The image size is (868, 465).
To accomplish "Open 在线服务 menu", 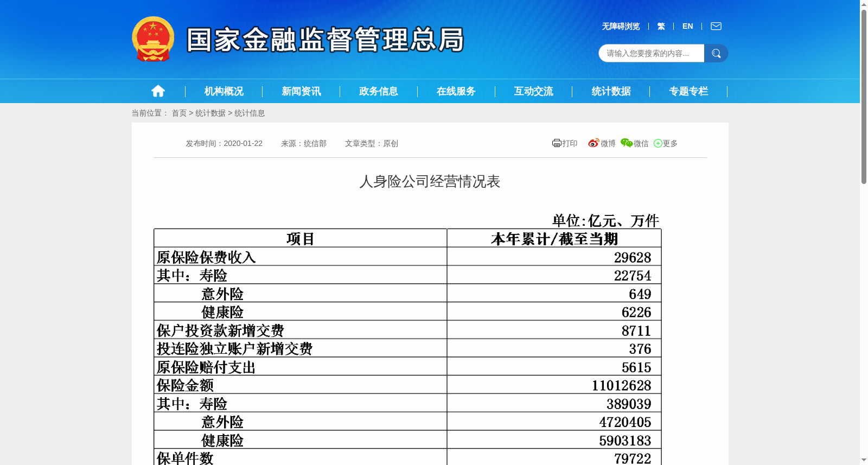I will tap(456, 91).
